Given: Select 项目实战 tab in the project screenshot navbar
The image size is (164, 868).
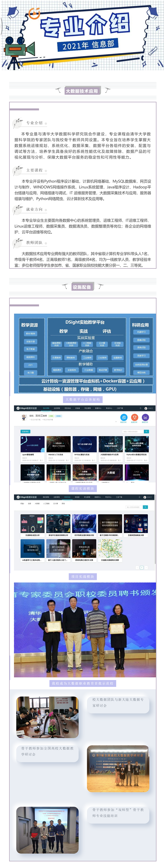Looking at the screenshot, I should pyautogui.click(x=67, y=497).
